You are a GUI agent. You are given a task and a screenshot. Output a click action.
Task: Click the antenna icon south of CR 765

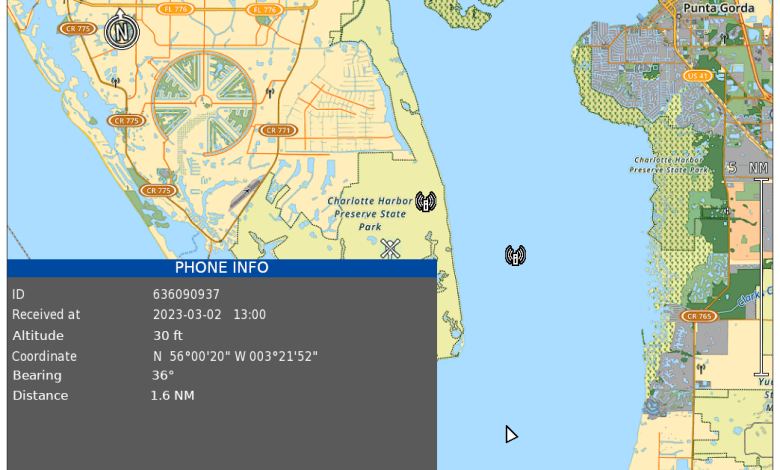701,369
